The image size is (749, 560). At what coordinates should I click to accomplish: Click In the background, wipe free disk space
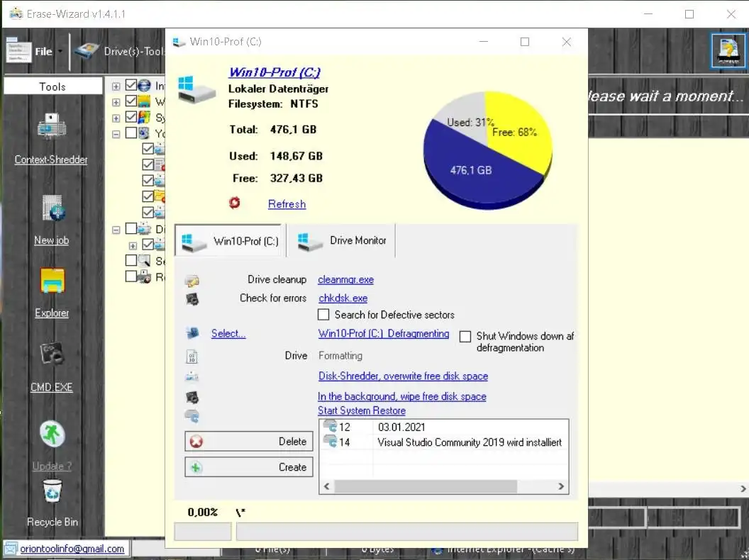point(401,396)
